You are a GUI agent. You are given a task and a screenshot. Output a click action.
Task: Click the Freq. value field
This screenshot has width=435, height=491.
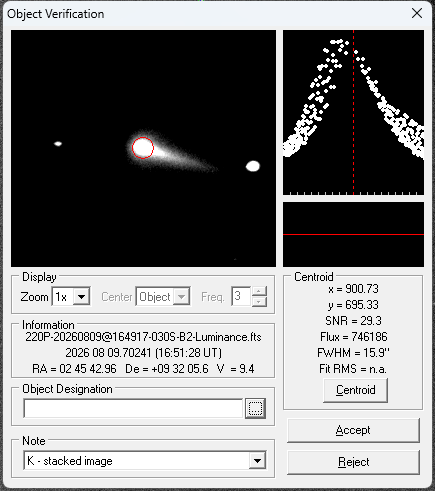[x=241, y=296]
